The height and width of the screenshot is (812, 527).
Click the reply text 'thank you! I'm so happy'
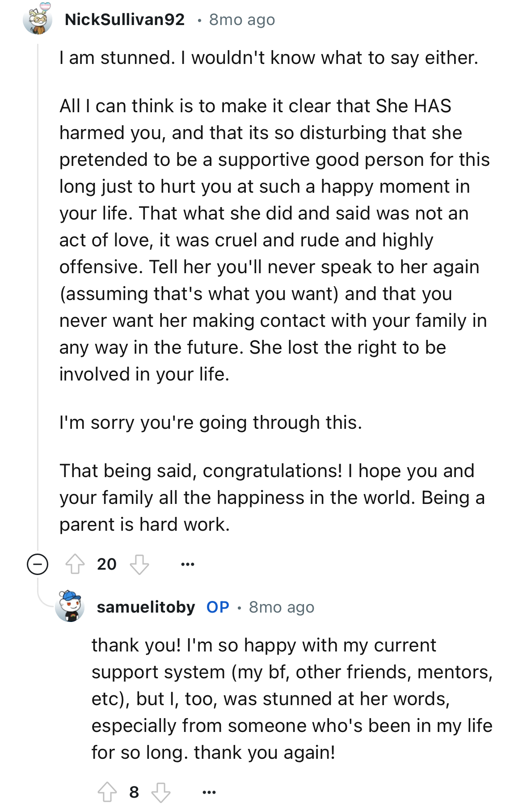pos(292,699)
